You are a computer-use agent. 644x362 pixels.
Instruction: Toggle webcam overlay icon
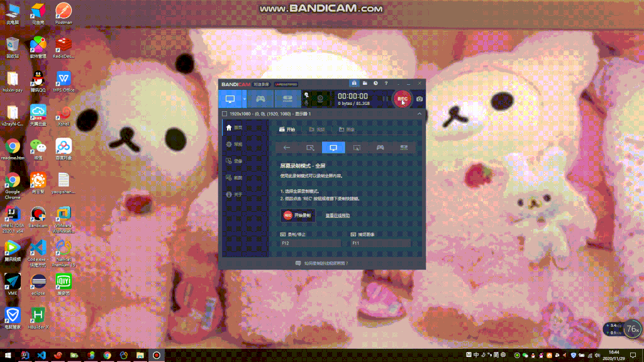320,99
